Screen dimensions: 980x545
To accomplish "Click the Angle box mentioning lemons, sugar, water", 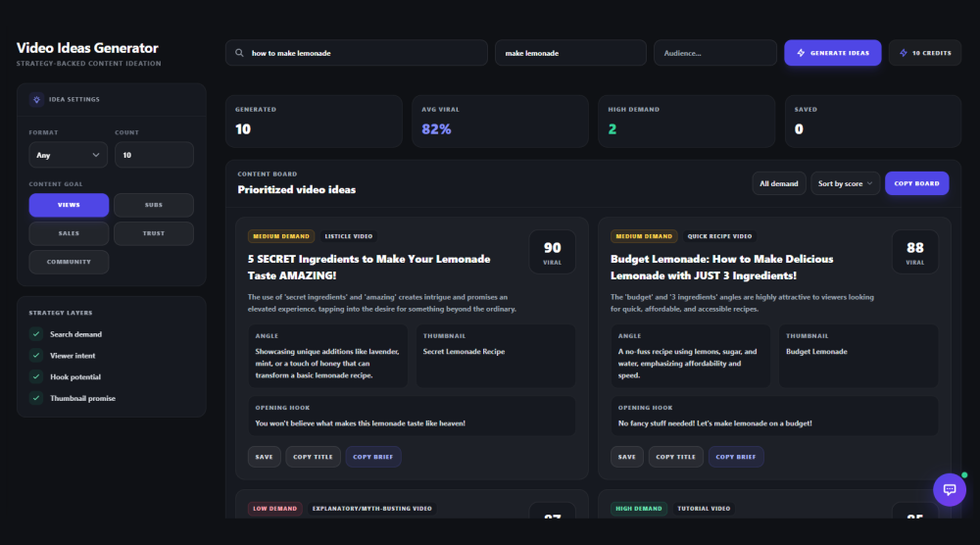I will (691, 356).
